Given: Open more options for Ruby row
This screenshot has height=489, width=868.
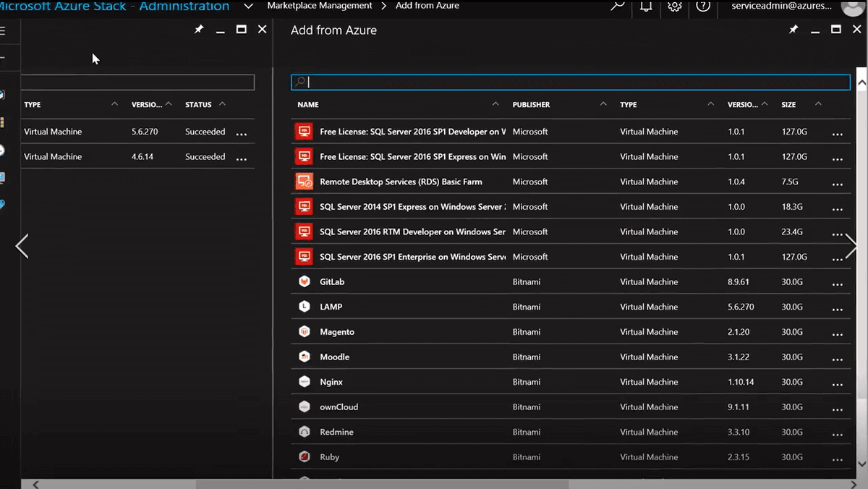Looking at the screenshot, I should pos(838,459).
